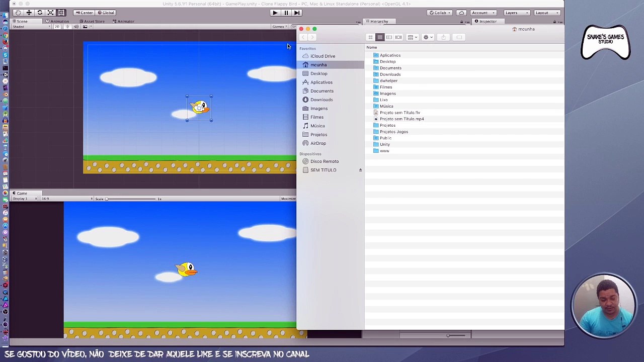
Task: Open Finder action gear menu
Action: (x=428, y=37)
